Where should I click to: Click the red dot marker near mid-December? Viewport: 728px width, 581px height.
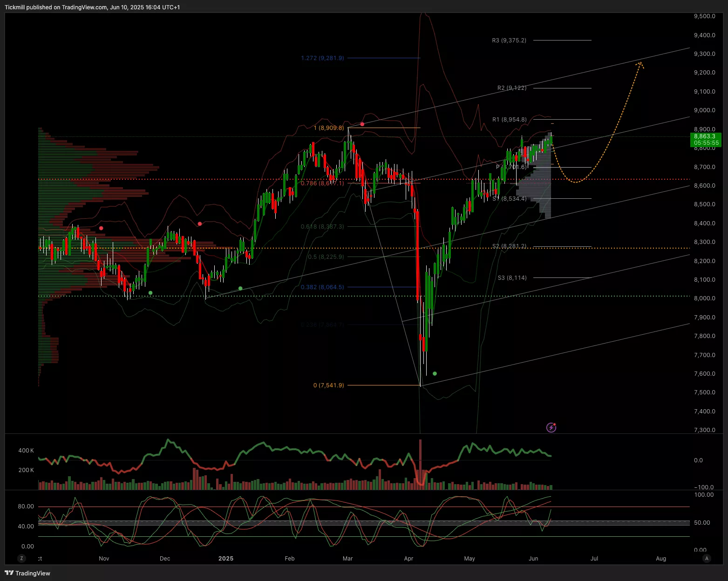pos(200,224)
